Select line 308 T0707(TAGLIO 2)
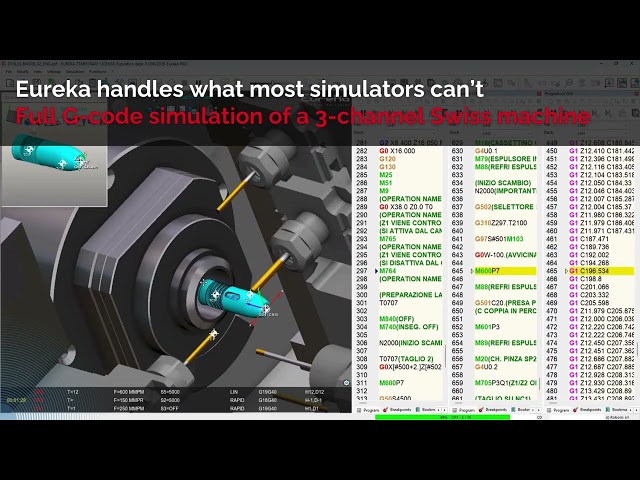 point(406,359)
